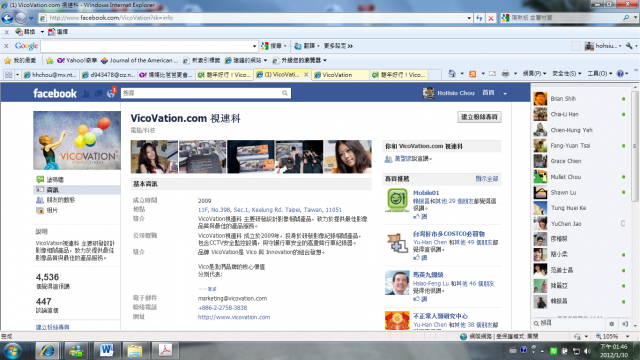Open the Keelung Rd. Taipei address link
This screenshot has width=640, height=360.
pyautogui.click(x=270, y=210)
